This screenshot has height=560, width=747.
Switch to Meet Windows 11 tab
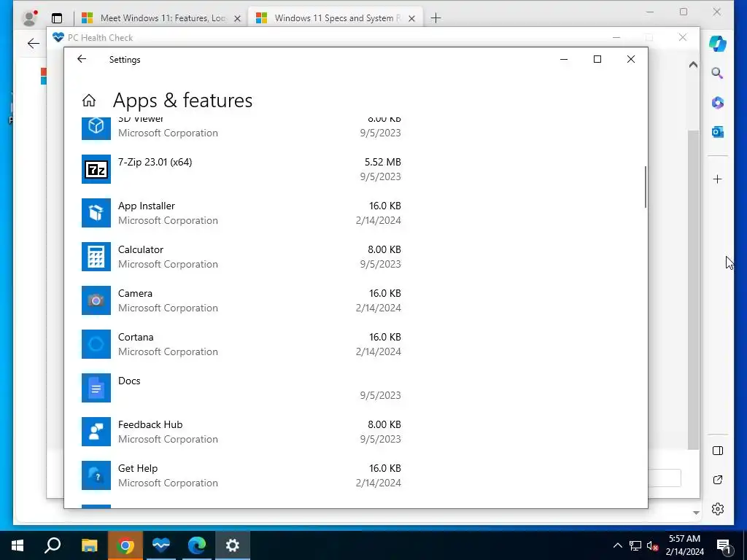pyautogui.click(x=163, y=18)
